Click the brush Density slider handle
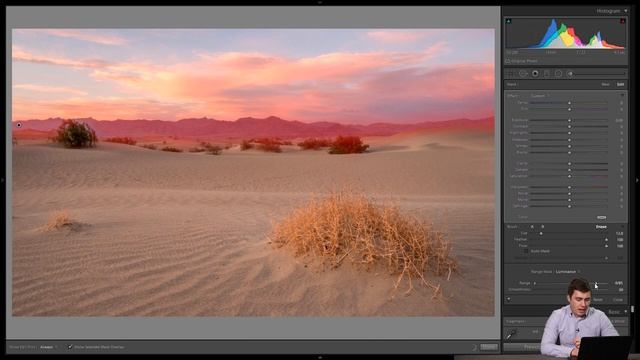 click(x=606, y=258)
